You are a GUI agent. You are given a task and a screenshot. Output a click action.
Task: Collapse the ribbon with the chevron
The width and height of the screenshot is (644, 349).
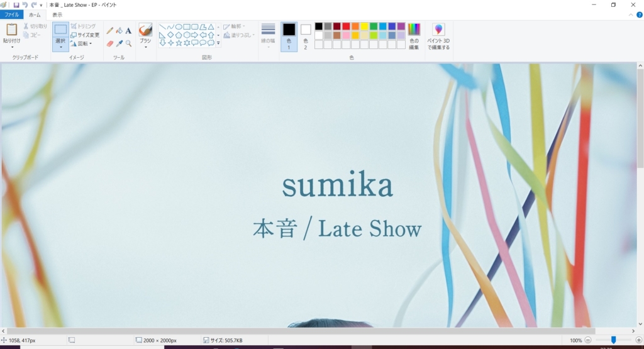point(631,15)
